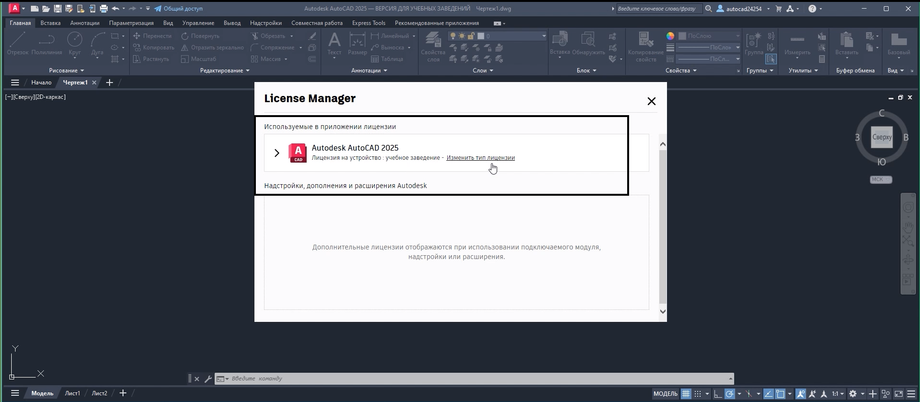The width and height of the screenshot is (920, 402).
Task: Switch to the Начало start tab
Action: (41, 83)
